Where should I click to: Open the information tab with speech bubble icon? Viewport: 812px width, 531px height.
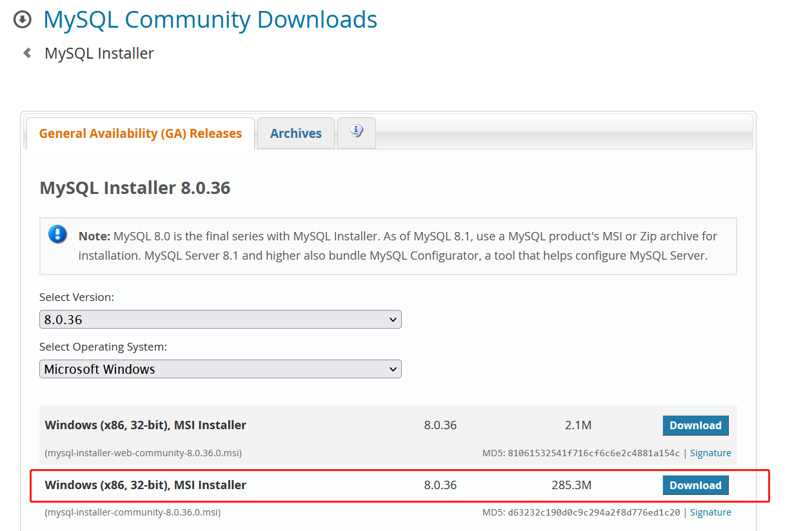point(356,132)
